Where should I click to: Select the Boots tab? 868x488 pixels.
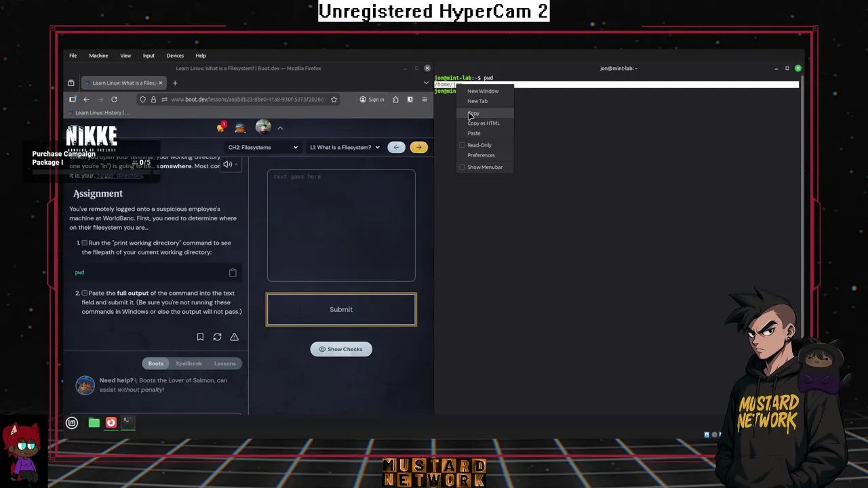pos(156,363)
